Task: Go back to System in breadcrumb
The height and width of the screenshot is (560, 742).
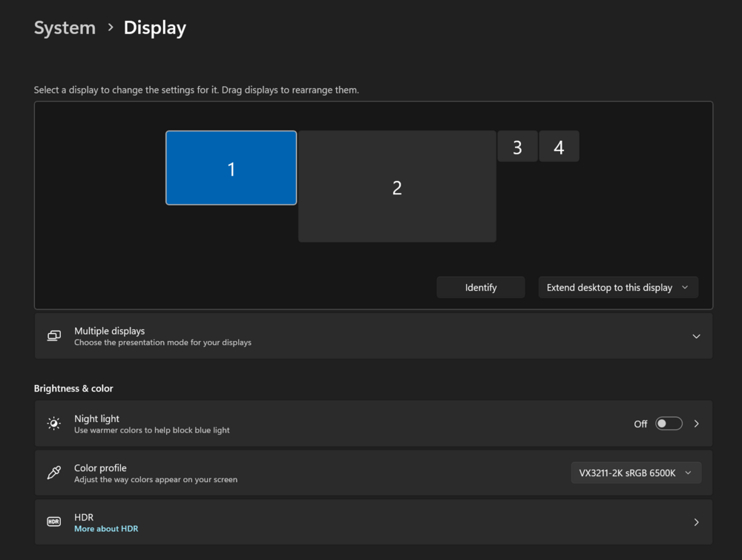Action: (65, 28)
